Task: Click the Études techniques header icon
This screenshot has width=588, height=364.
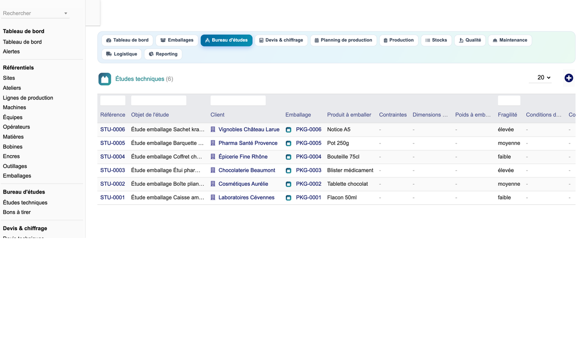Action: (105, 79)
